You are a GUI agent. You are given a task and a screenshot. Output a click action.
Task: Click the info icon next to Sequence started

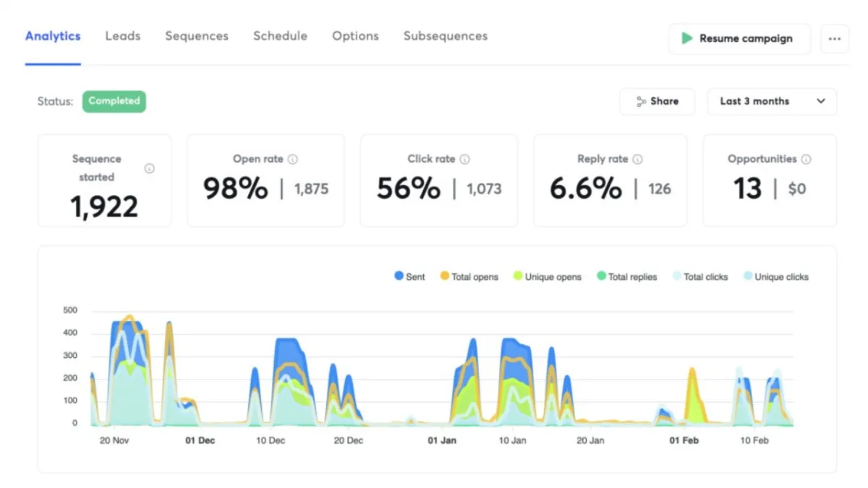tap(150, 168)
